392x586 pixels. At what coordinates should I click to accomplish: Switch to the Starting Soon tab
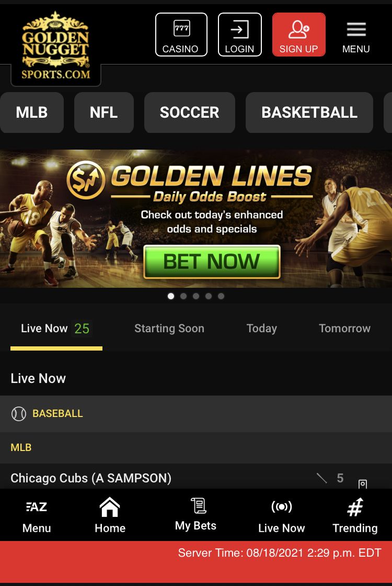pyautogui.click(x=169, y=328)
